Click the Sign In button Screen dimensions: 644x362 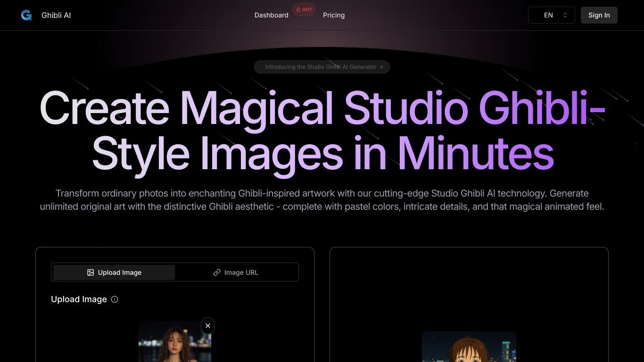(x=599, y=15)
